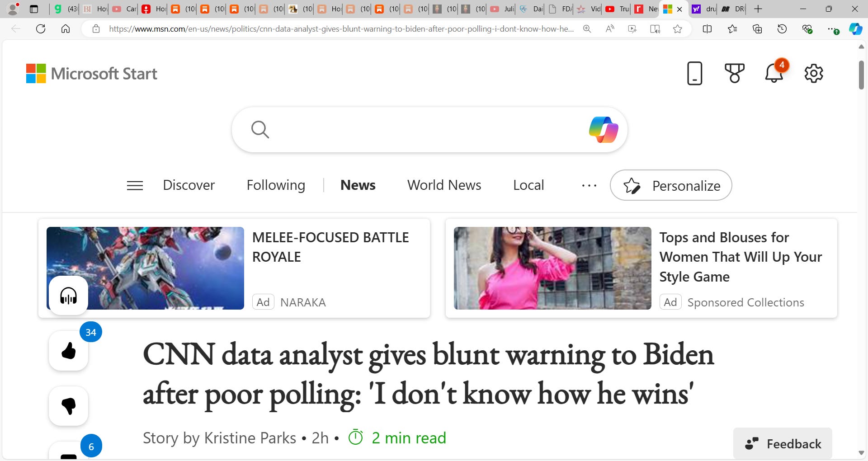
Task: Go to the browser Home icon
Action: pos(66,29)
